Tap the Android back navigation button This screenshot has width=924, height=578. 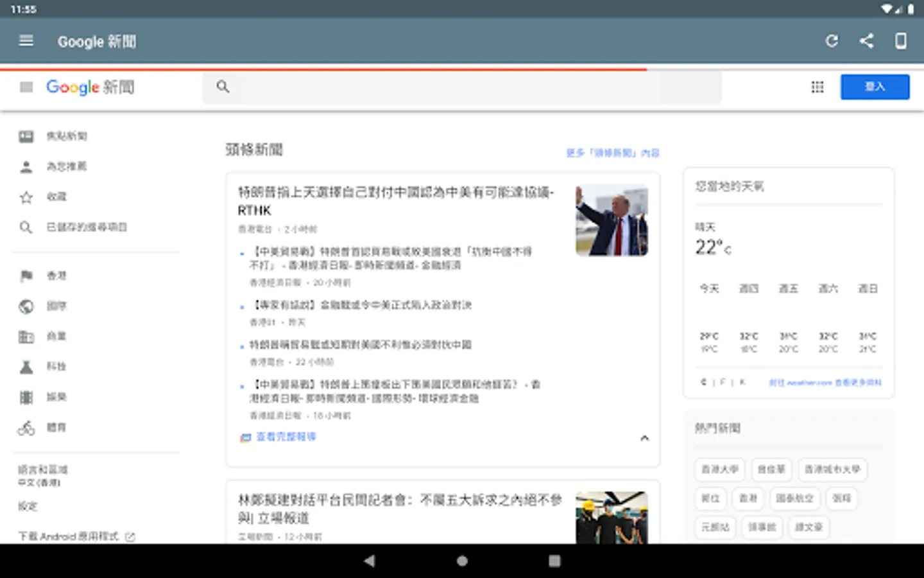click(x=370, y=561)
